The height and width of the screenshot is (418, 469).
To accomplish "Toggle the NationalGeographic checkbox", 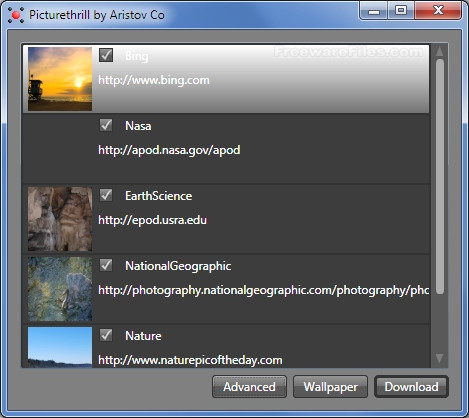I will pos(106,265).
